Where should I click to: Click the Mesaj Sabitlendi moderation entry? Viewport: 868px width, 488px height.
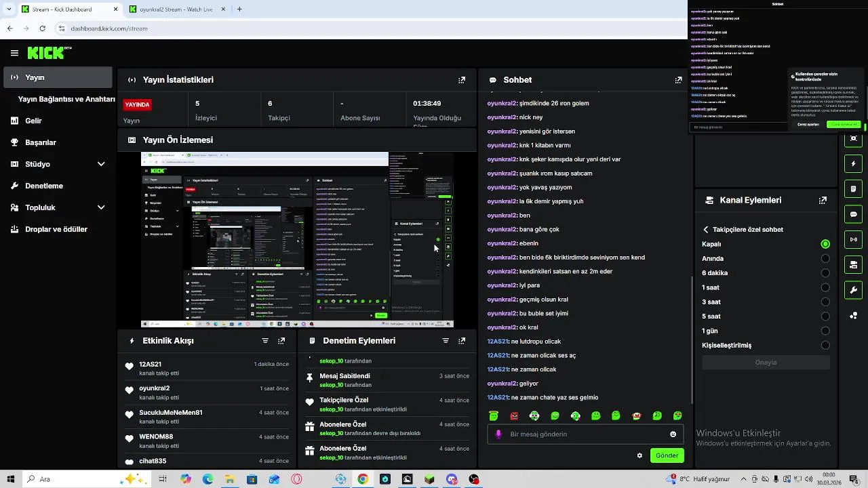click(387, 380)
